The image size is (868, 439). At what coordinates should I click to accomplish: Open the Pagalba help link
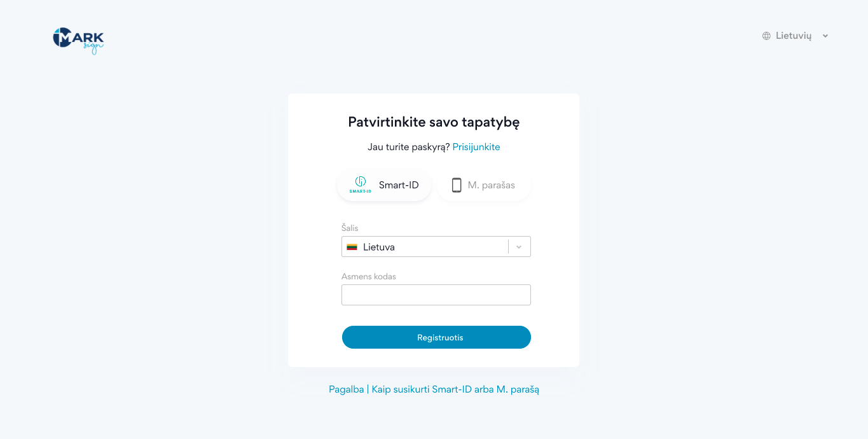click(346, 389)
